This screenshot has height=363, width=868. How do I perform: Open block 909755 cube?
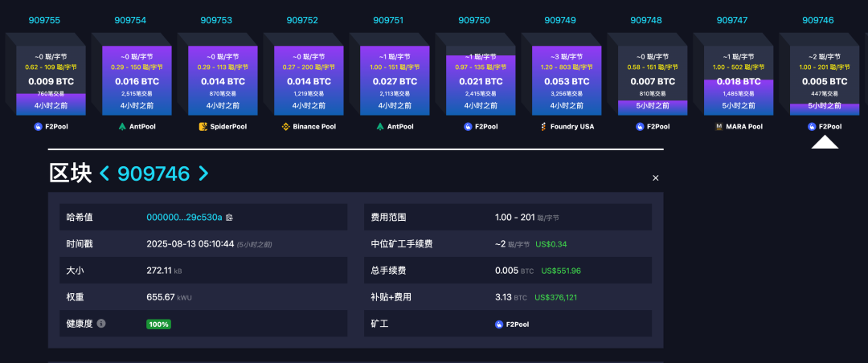[x=51, y=80]
